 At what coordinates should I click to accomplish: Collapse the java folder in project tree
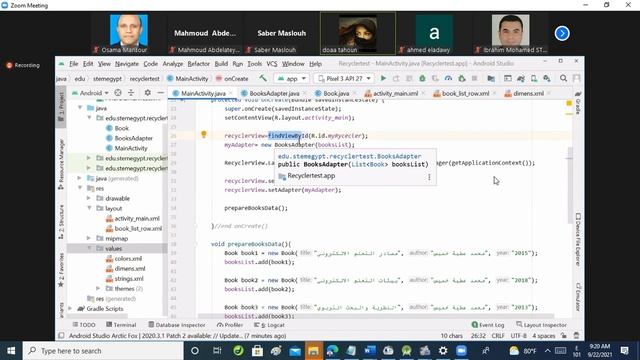tap(80, 108)
